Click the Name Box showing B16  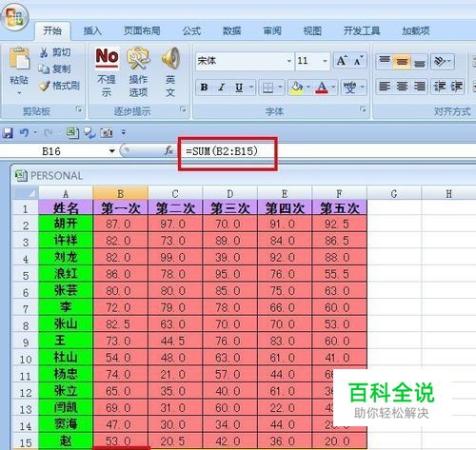[x=51, y=151]
